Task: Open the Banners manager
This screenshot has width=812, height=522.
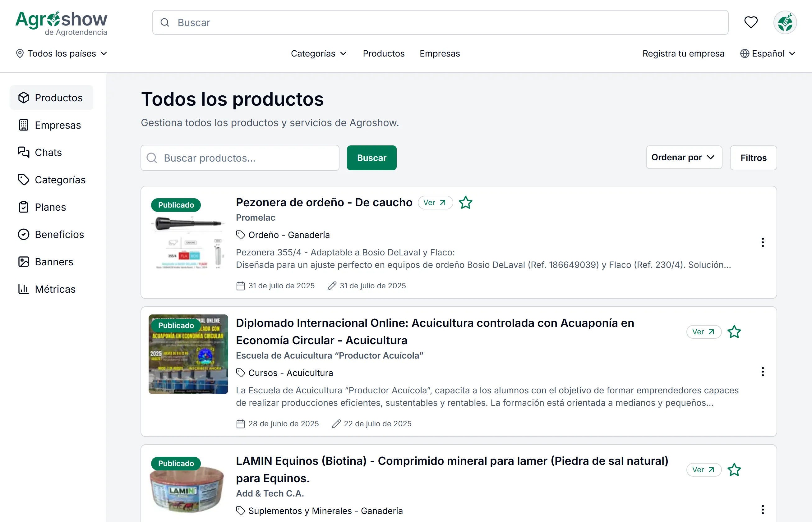Action: coord(54,262)
